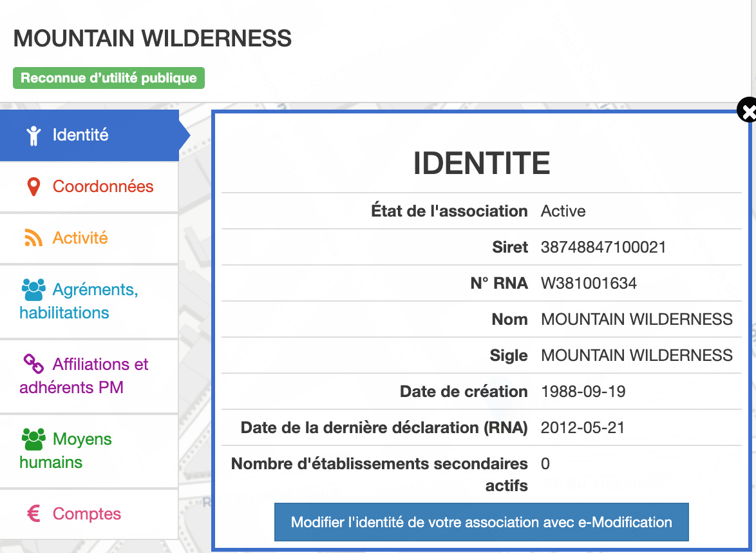Click the last declaration date 2012-05-21
Image resolution: width=756 pixels, height=553 pixels.
tap(582, 427)
